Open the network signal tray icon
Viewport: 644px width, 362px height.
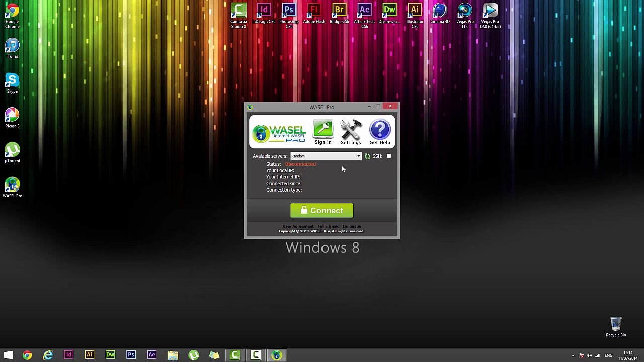[597, 356]
